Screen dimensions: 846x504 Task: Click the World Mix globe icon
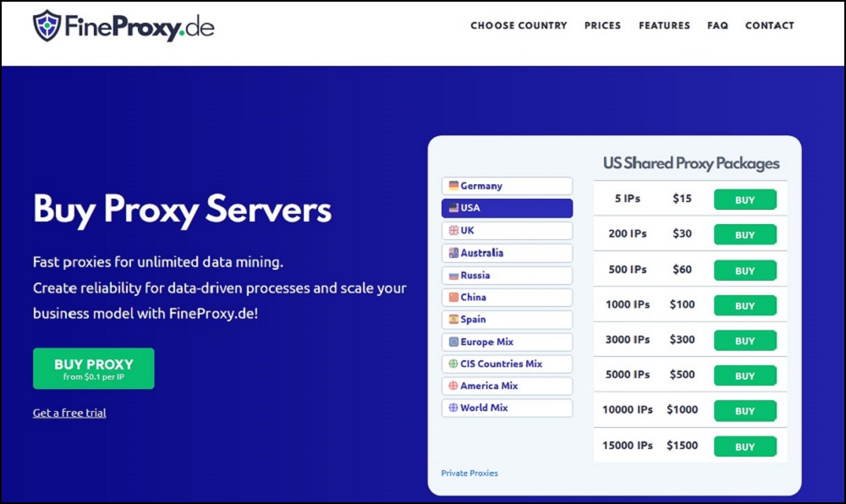(453, 408)
